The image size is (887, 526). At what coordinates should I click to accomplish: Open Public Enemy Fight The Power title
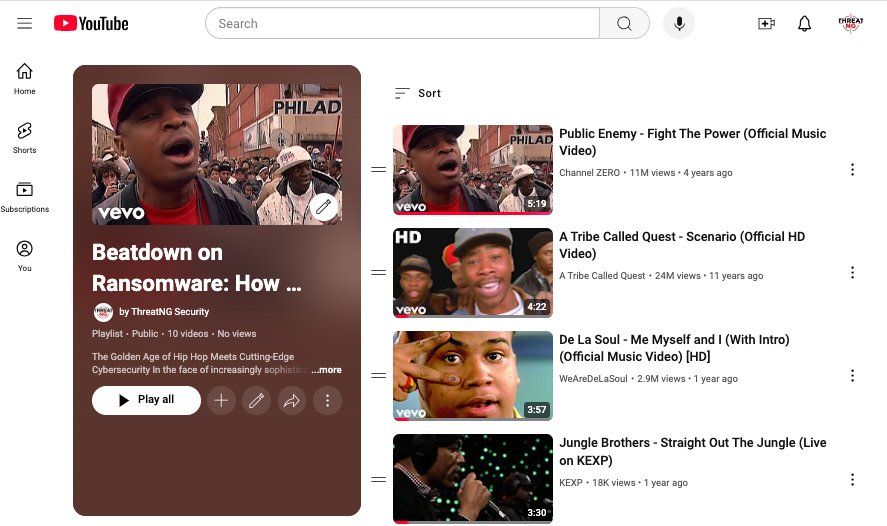[x=692, y=142]
